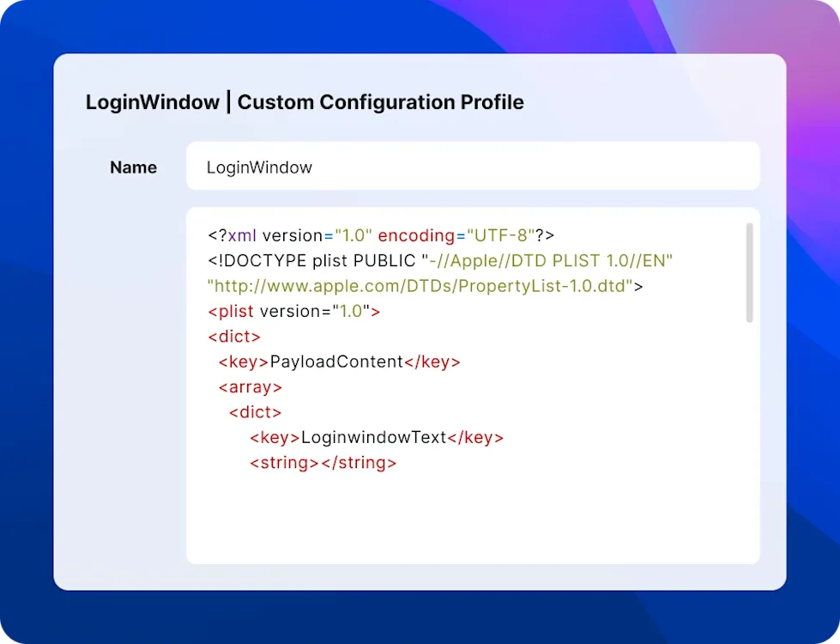This screenshot has width=840, height=644.
Task: Click the apple.com PropertyList DTD URL line
Action: click(x=426, y=286)
